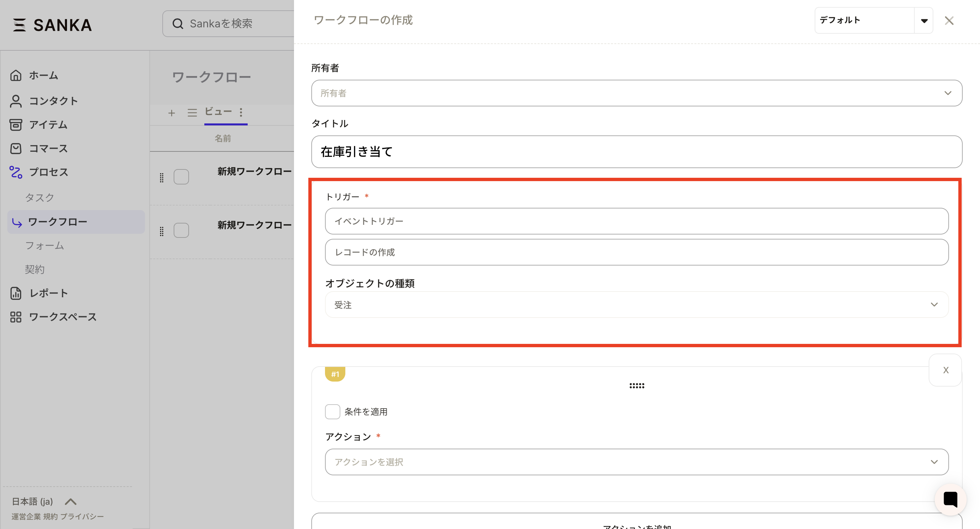Click the ワークスペース grid icon

click(x=16, y=317)
